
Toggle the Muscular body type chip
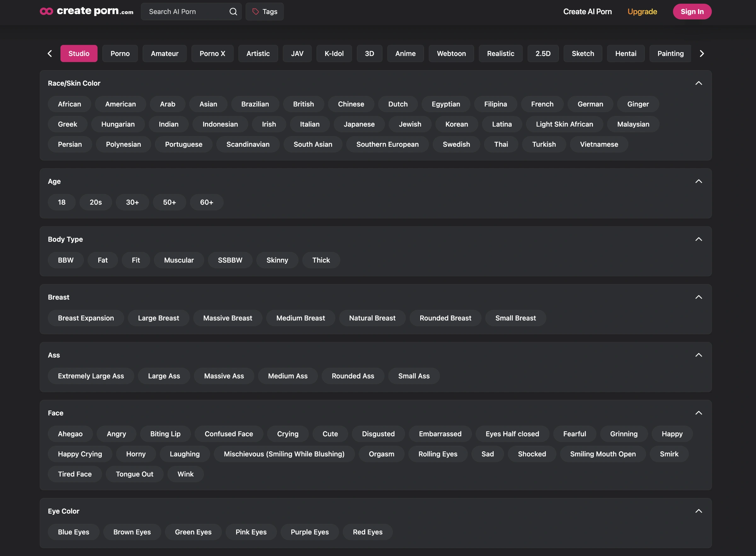(179, 260)
